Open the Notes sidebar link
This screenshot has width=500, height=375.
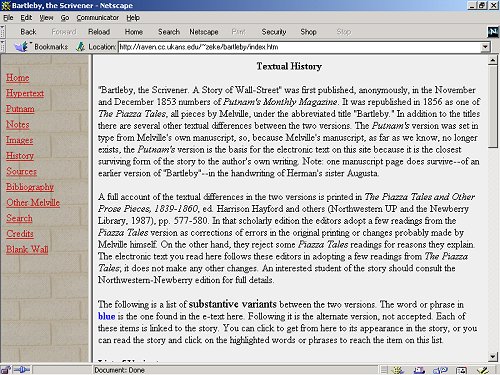(x=18, y=125)
